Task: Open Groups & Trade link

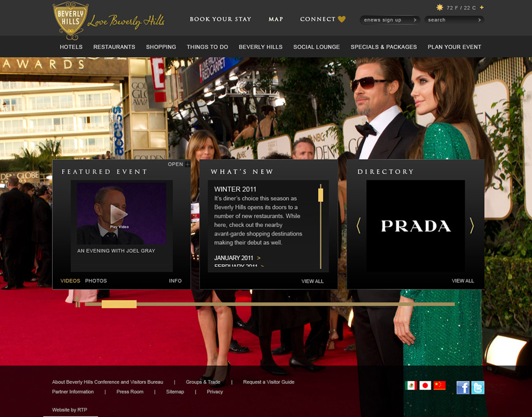Action: coord(203,382)
